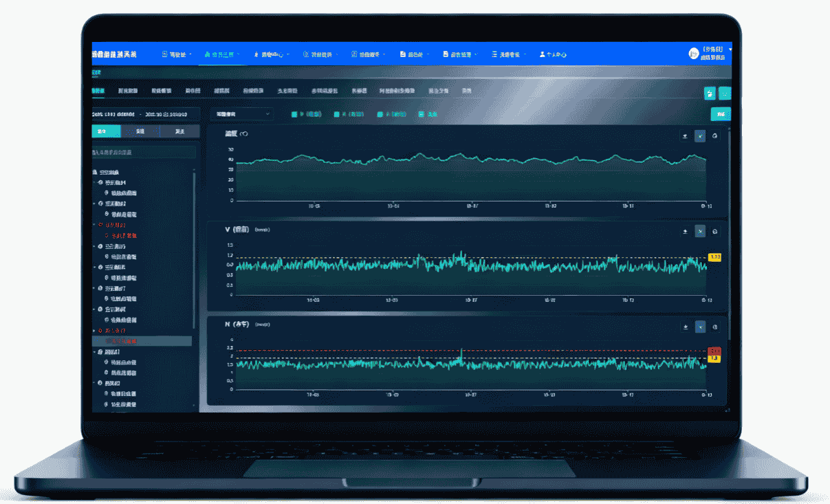The height and width of the screenshot is (504, 830).
Task: Download the V velocity chart data
Action: pos(685,231)
